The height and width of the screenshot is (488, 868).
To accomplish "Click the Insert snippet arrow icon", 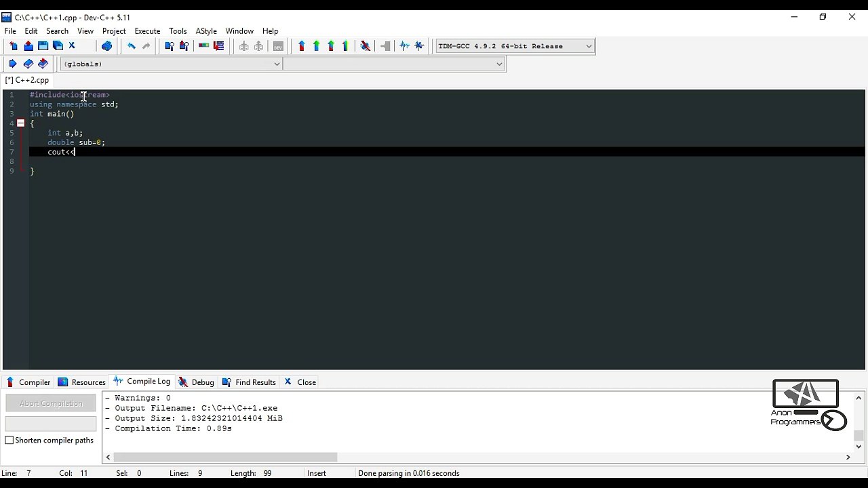I will pos(13,64).
